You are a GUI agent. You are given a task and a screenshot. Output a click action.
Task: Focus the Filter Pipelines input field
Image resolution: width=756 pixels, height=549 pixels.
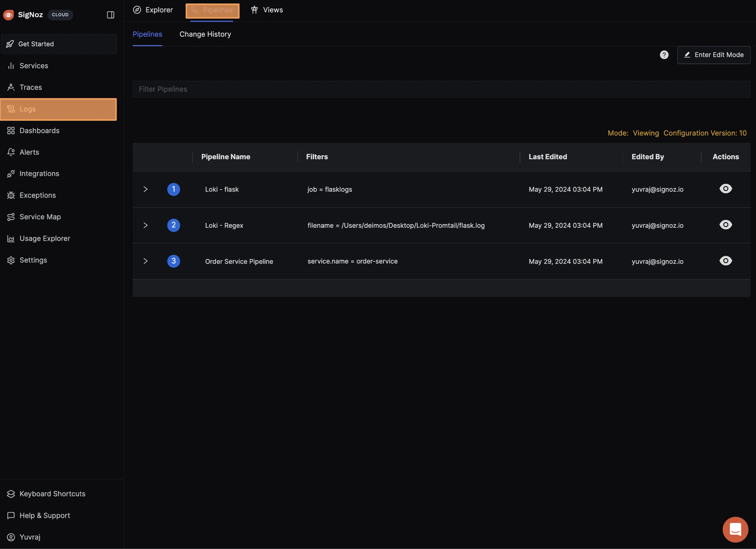pyautogui.click(x=441, y=89)
